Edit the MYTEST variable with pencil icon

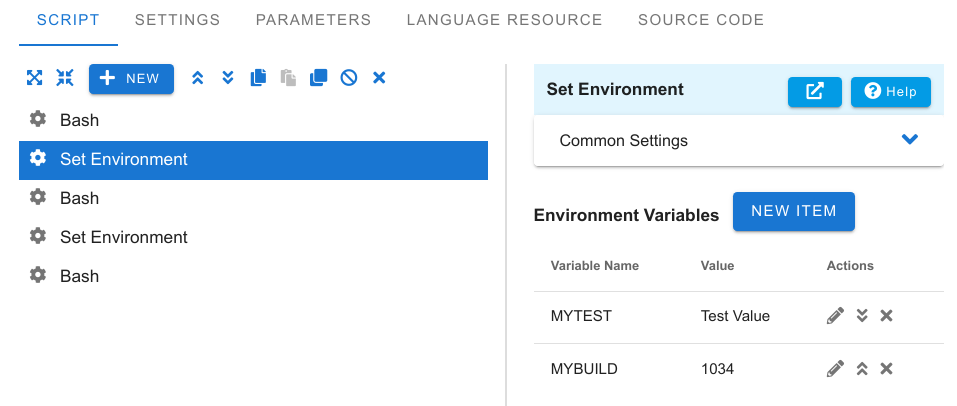[835, 316]
